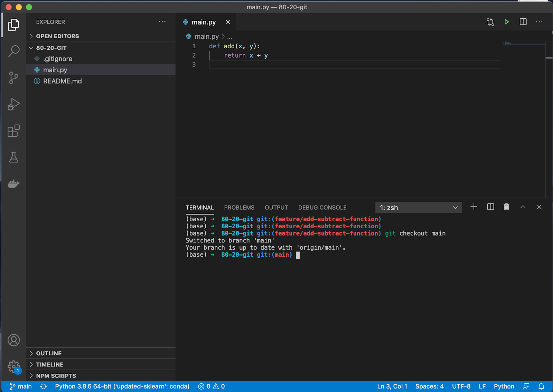Open the Testing flask view
The height and width of the screenshot is (392, 553).
(x=13, y=157)
